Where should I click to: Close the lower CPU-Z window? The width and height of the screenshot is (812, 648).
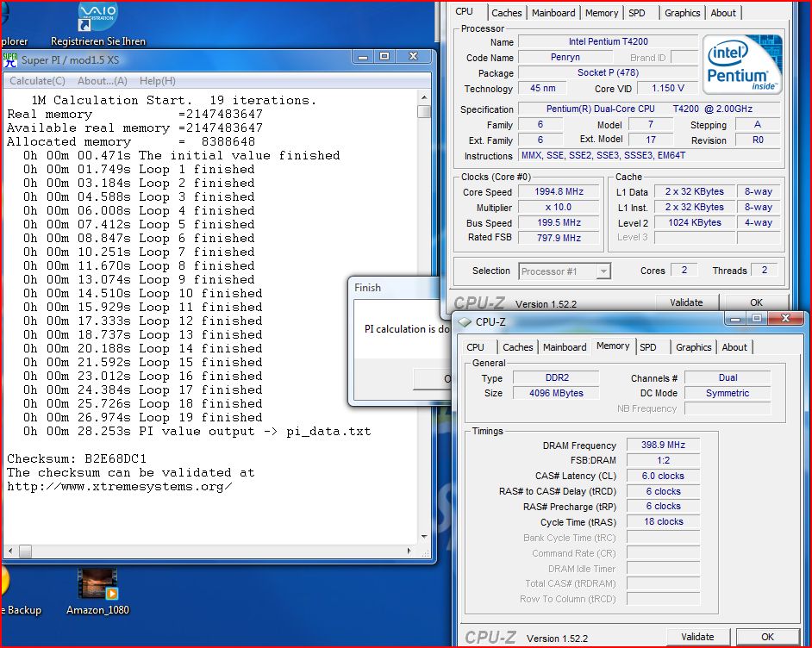click(x=785, y=318)
